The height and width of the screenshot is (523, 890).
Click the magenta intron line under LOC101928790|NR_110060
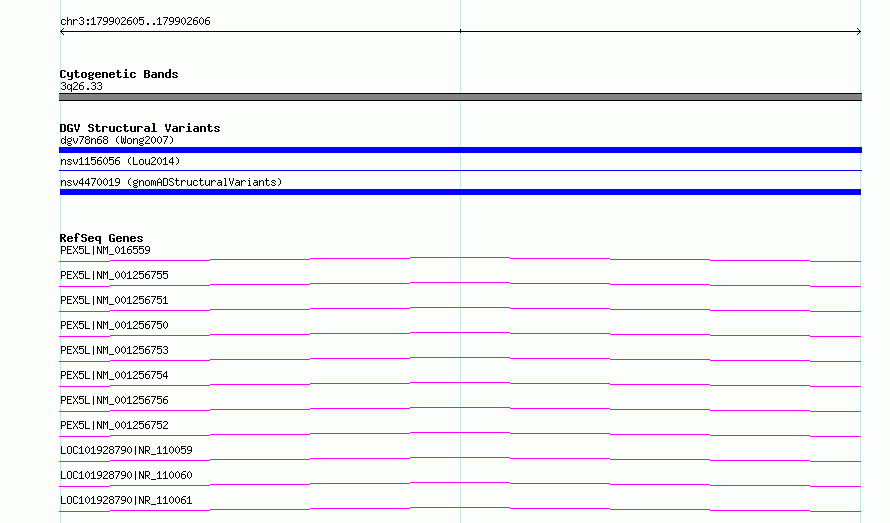(x=460, y=484)
